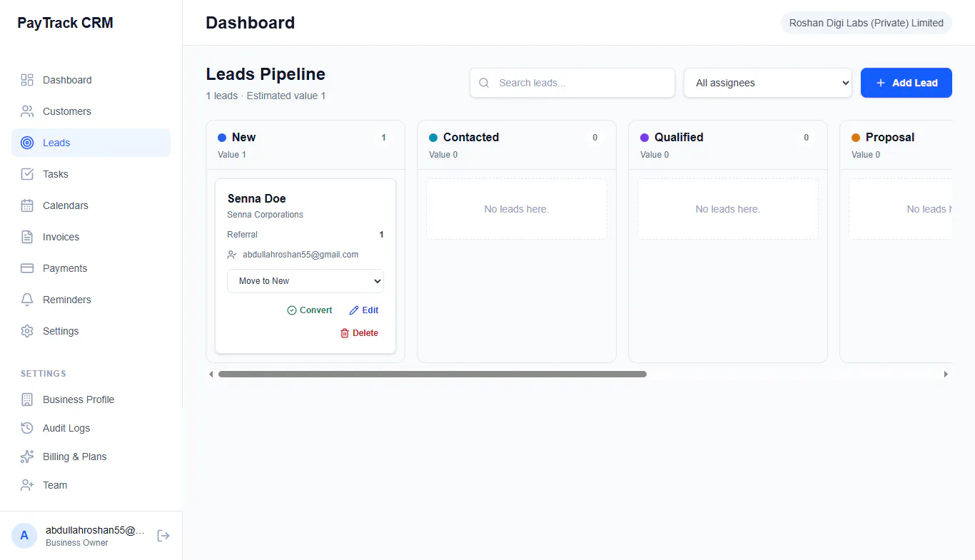The width and height of the screenshot is (975, 560).
Task: Click the magnifier icon in search box
Action: pos(484,83)
